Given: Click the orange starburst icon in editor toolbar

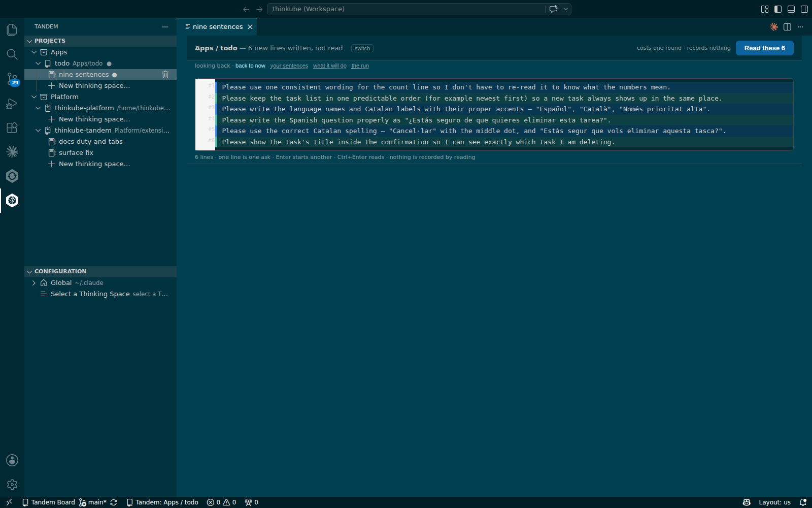Looking at the screenshot, I should [x=774, y=27].
